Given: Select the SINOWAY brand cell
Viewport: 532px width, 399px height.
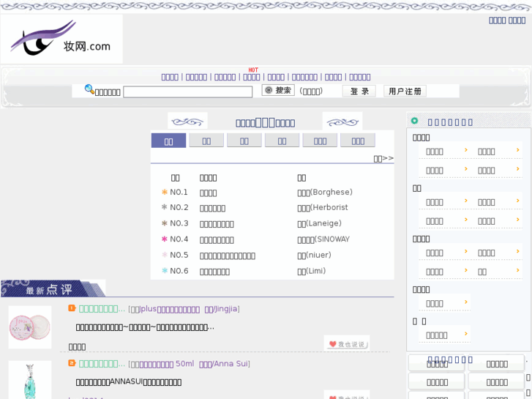Looking at the screenshot, I should pos(323,239).
